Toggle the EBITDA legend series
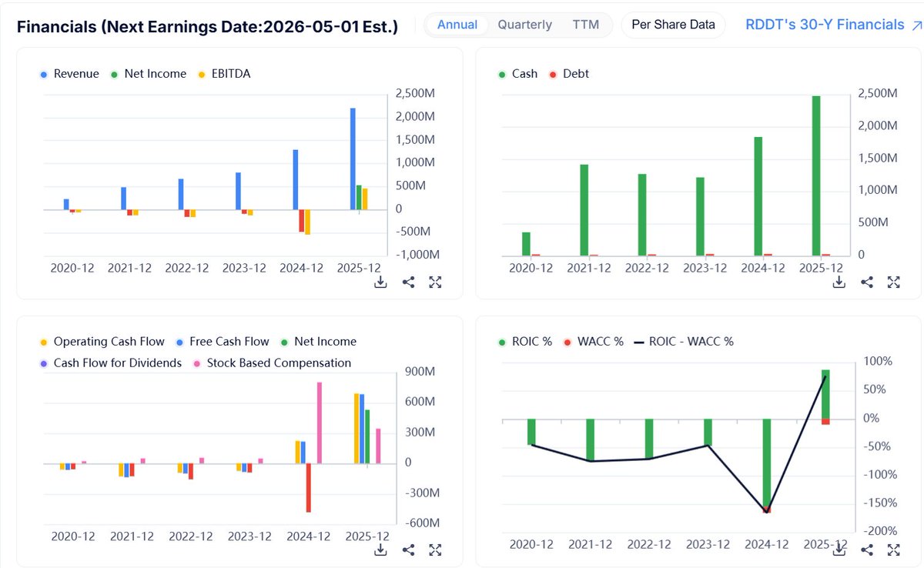 point(223,74)
